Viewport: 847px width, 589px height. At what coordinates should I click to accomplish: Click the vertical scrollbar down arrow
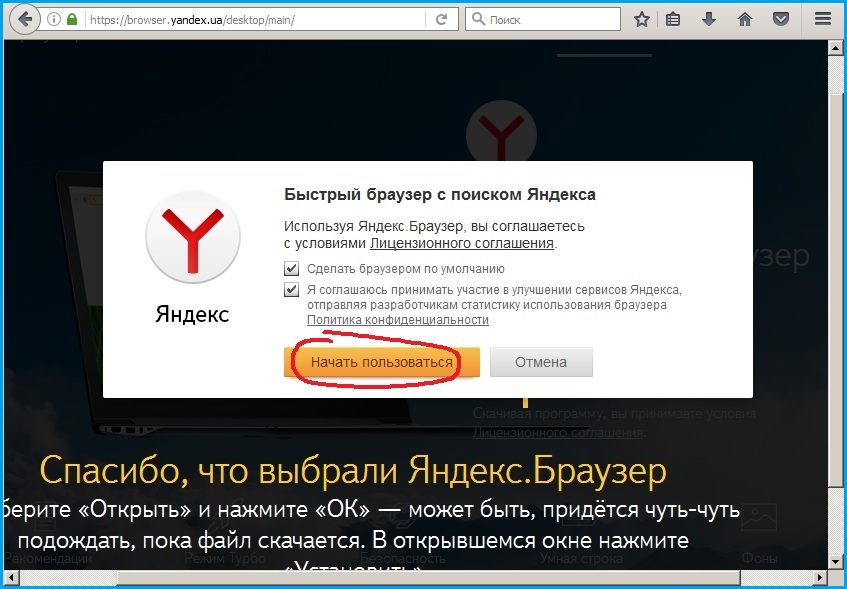tap(835, 562)
